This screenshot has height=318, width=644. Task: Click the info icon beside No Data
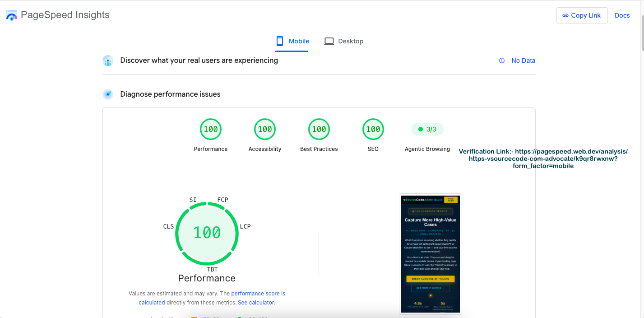tap(502, 61)
